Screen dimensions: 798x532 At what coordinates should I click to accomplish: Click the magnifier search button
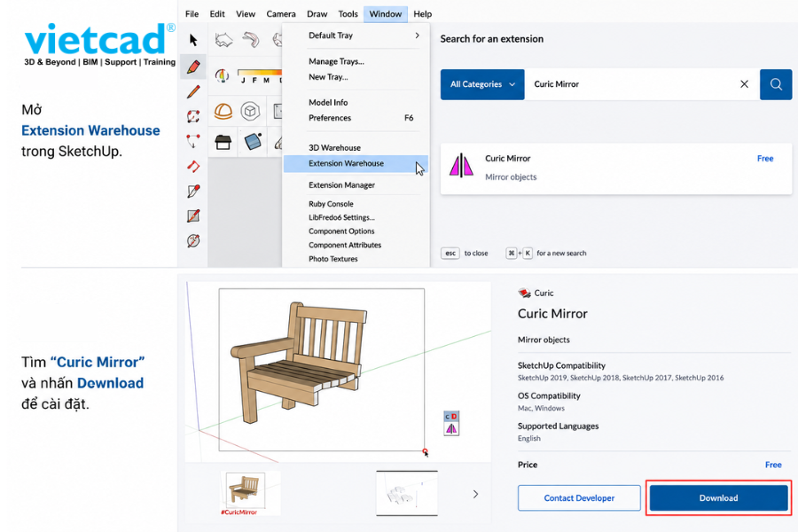pyautogui.click(x=776, y=84)
